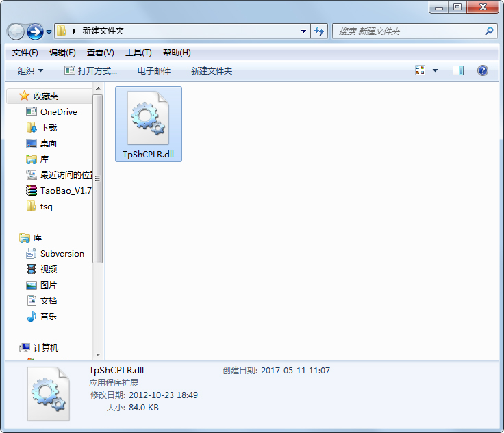This screenshot has width=504, height=433.
Task: Toggle the preview pane icon
Action: pos(457,70)
